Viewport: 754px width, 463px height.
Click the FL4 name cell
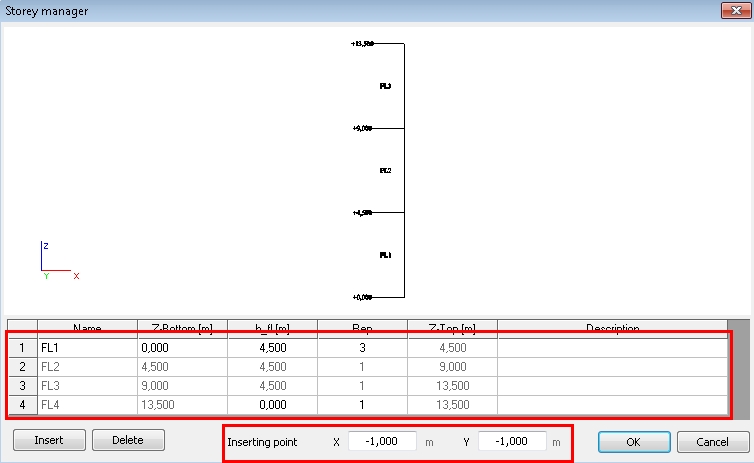[x=87, y=405]
